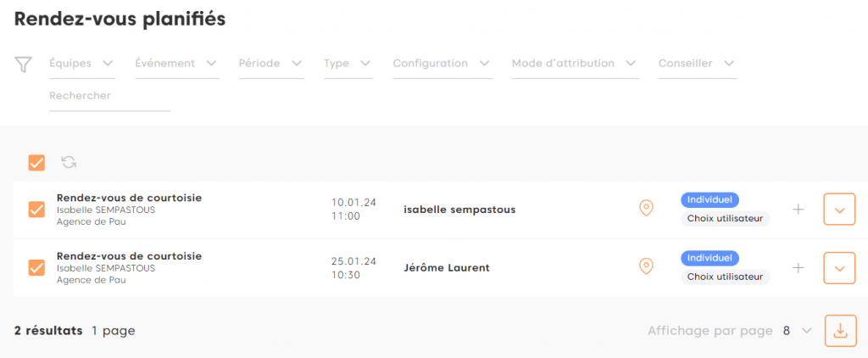Download the results with the export icon
Image resolution: width=868 pixels, height=358 pixels.
(839, 330)
